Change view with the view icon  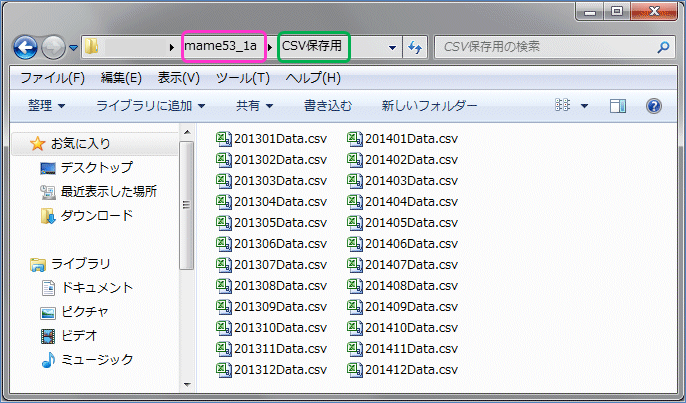click(563, 105)
